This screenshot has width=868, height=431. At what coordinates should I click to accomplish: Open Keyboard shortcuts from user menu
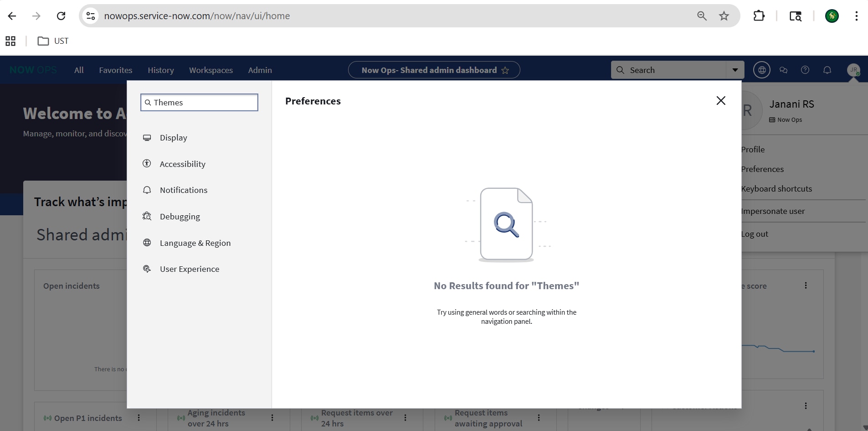tap(776, 189)
